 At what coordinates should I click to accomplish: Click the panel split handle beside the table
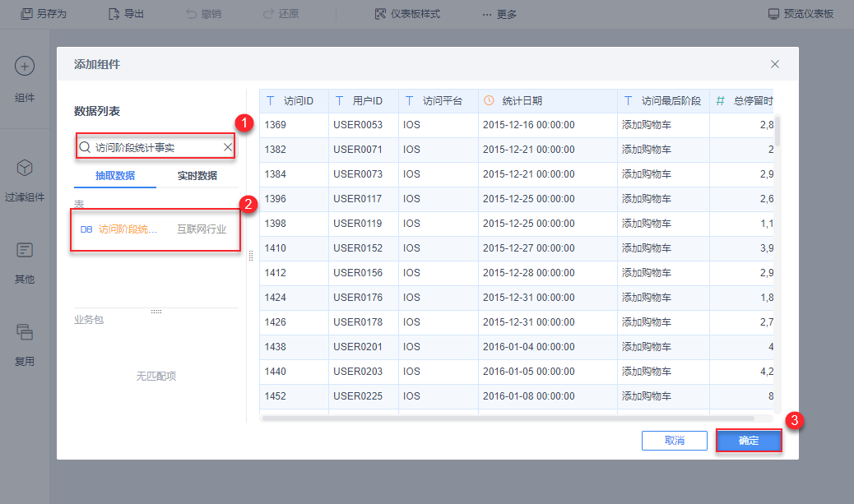(x=251, y=256)
